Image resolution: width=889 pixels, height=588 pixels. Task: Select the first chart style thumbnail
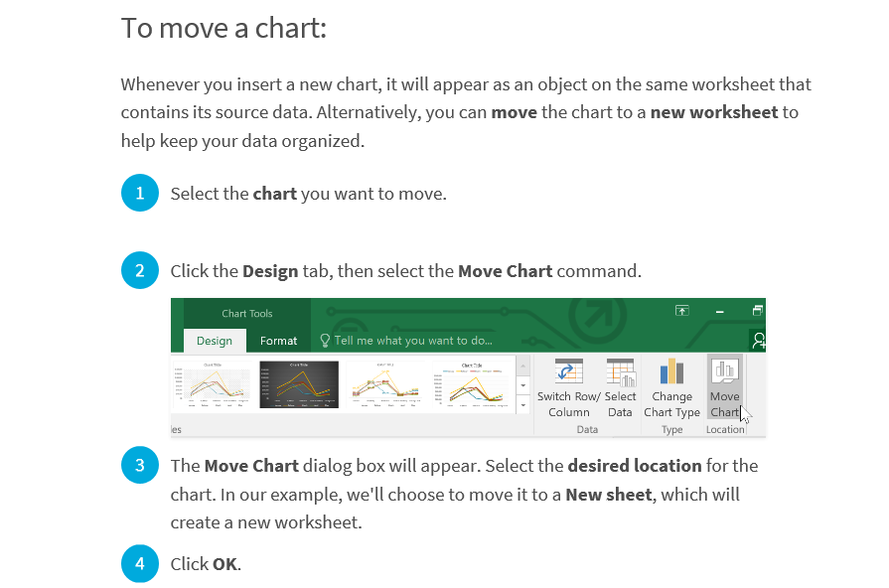[x=212, y=384]
